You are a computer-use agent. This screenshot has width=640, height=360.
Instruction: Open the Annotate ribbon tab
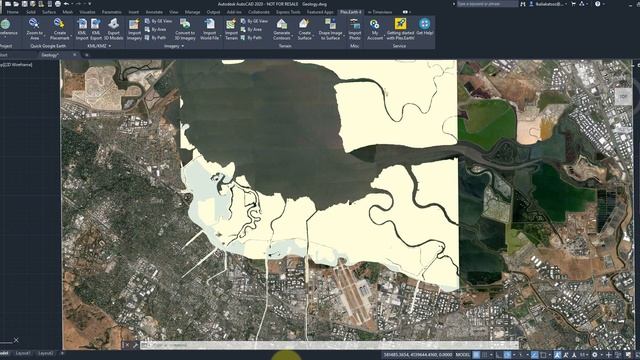click(154, 12)
